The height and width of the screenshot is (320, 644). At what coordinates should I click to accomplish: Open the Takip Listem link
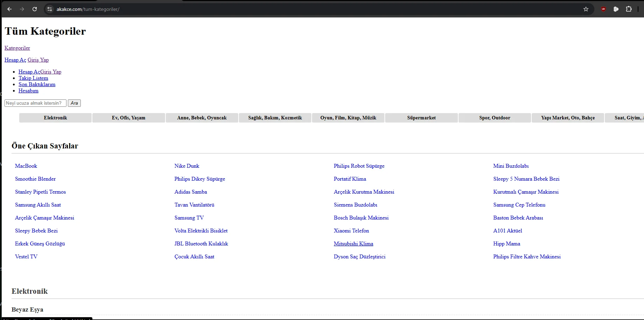tap(33, 78)
